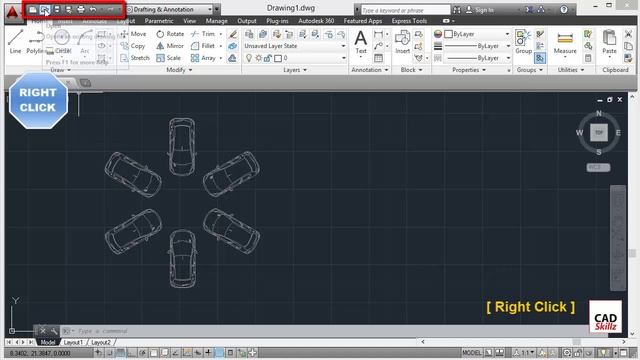Click the Save icon in quick access toolbar

click(x=57, y=9)
